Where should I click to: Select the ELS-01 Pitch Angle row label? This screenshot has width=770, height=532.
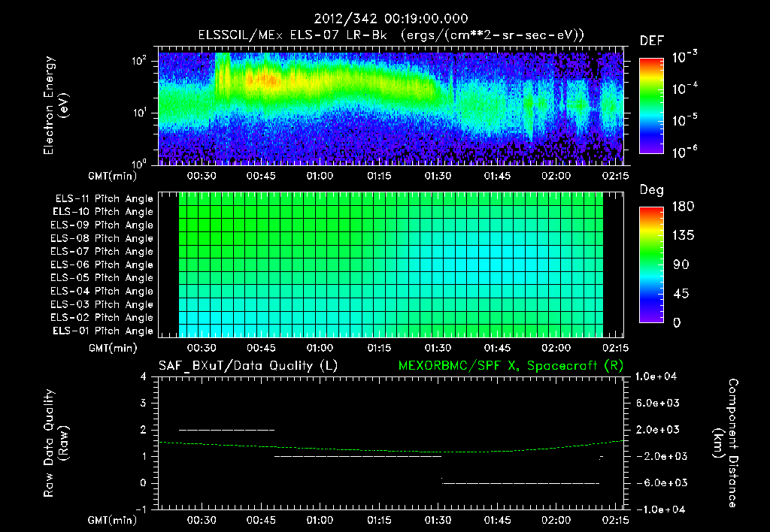[x=102, y=331]
